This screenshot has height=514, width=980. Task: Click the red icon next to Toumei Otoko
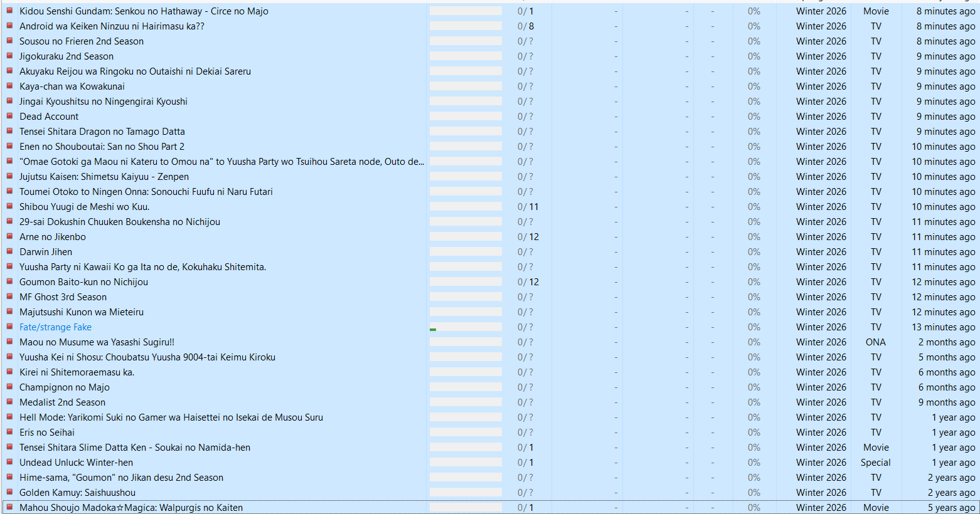[9, 191]
